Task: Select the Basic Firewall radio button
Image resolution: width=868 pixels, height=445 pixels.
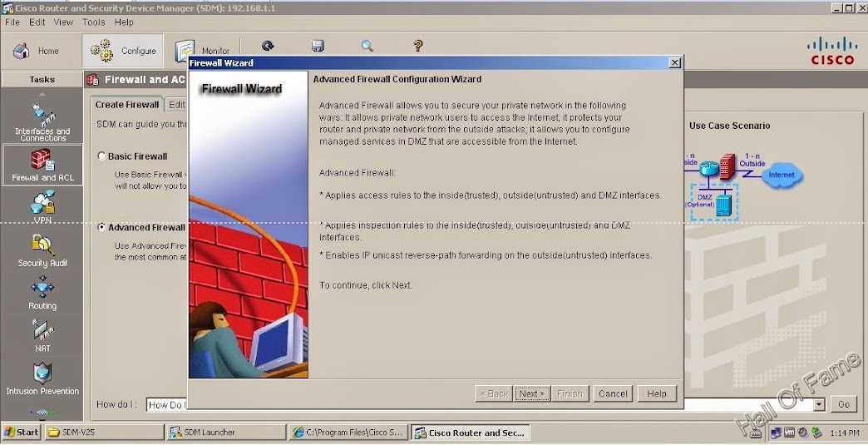Action: (101, 156)
